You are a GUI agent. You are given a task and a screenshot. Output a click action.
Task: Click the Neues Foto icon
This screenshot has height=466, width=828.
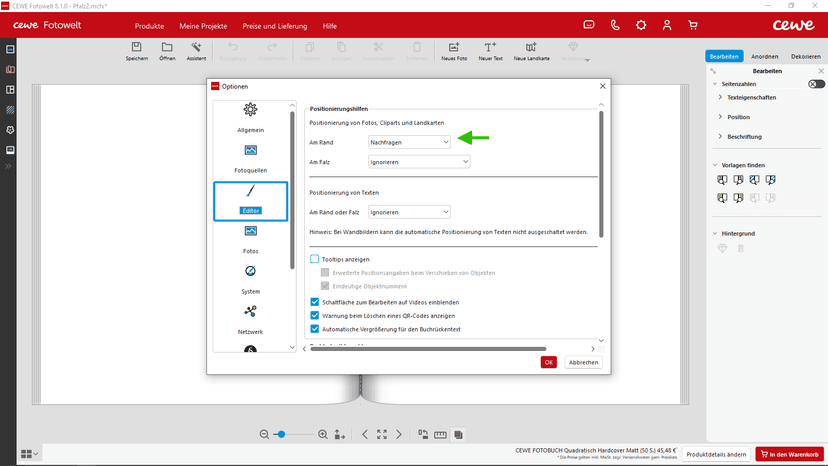(454, 49)
